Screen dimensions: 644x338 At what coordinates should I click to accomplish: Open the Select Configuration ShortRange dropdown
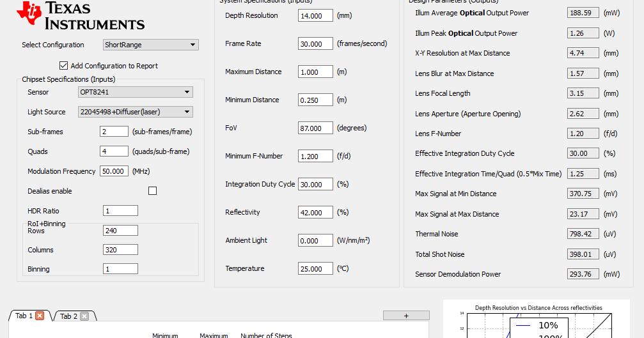click(151, 45)
